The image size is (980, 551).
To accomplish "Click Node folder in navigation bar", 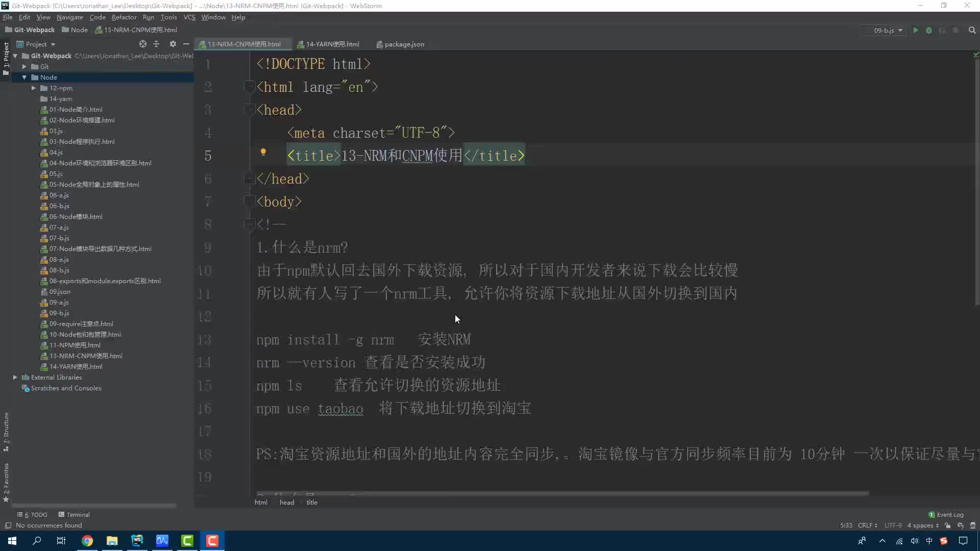I will point(75,30).
